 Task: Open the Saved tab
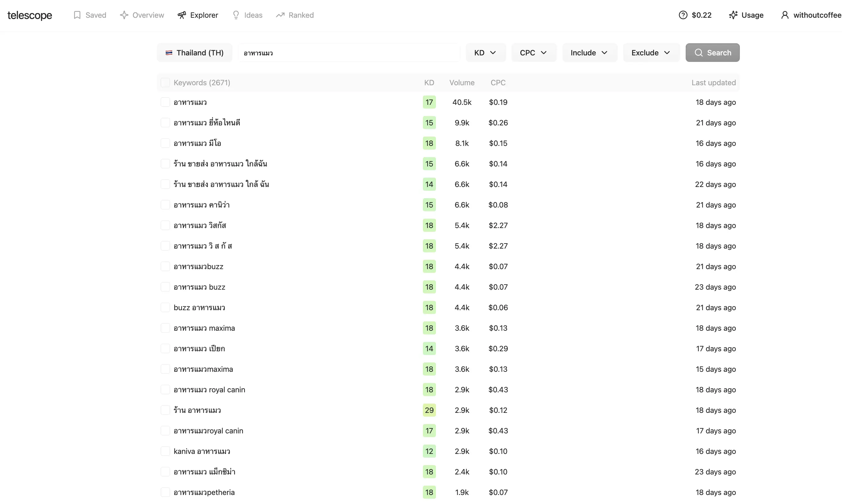[x=90, y=15]
